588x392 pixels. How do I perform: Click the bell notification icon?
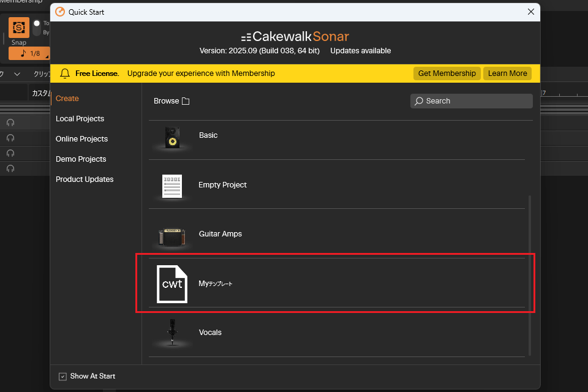pyautogui.click(x=65, y=73)
